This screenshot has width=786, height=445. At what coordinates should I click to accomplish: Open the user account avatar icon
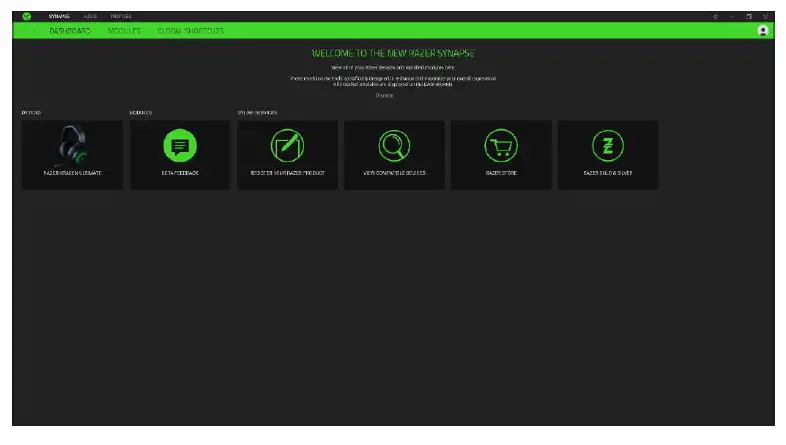pos(763,31)
